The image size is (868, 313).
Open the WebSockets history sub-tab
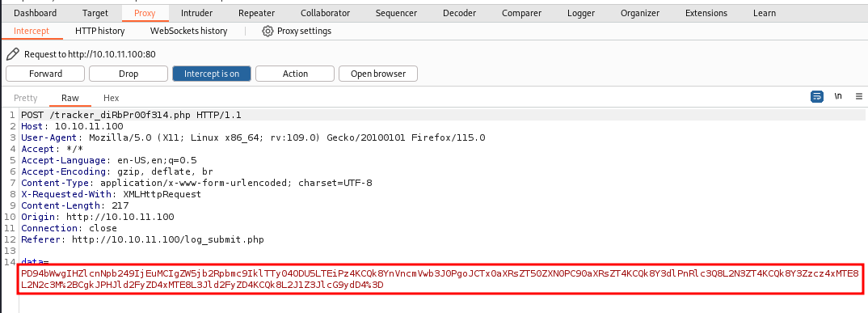[189, 31]
